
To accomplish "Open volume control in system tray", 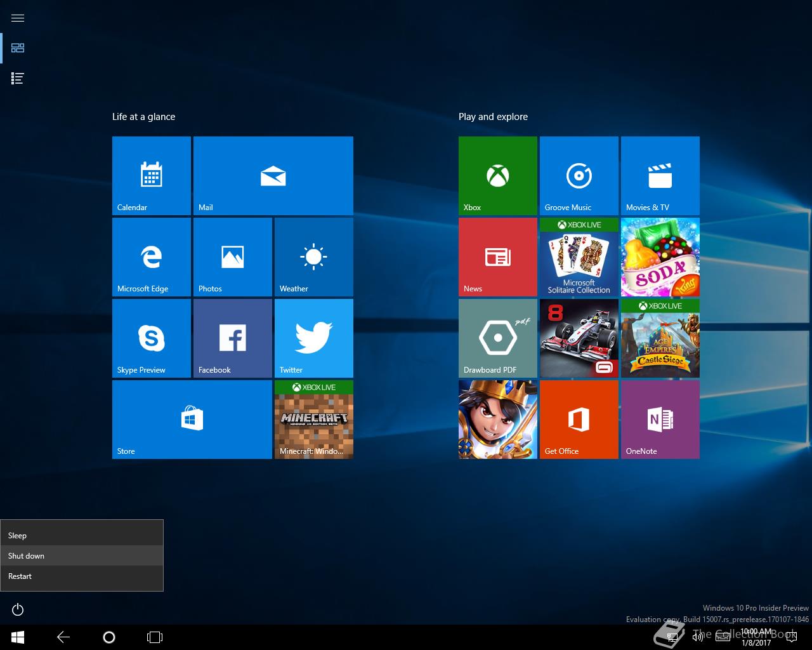I will pos(698,637).
